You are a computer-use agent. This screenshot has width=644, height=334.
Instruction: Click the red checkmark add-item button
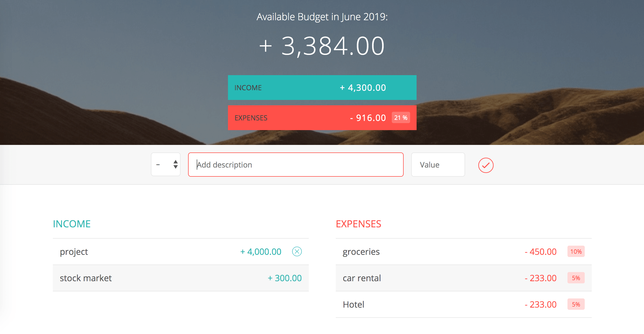[x=486, y=165]
